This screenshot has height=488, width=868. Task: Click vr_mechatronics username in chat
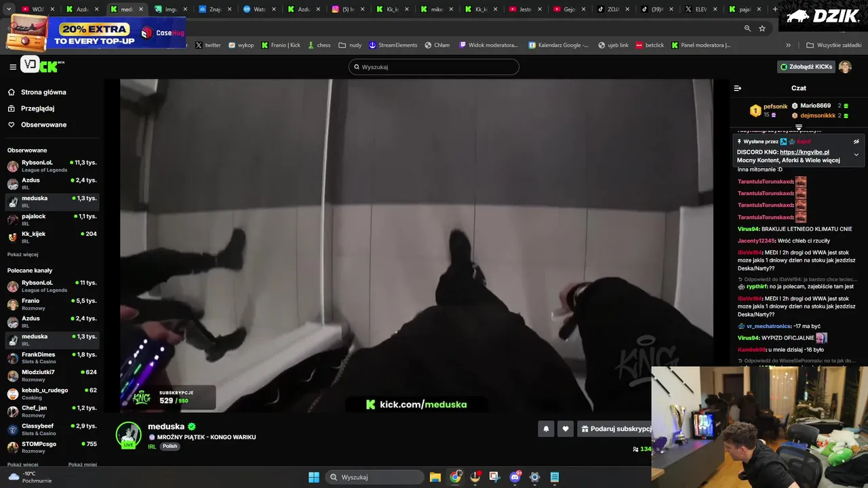768,327
